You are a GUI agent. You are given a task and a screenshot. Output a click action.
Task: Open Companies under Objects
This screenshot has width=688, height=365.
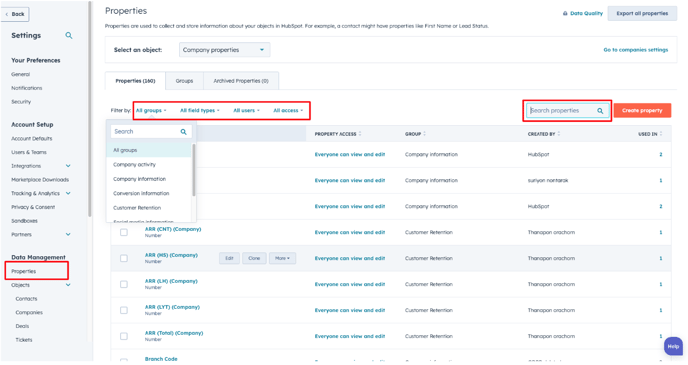point(29,313)
